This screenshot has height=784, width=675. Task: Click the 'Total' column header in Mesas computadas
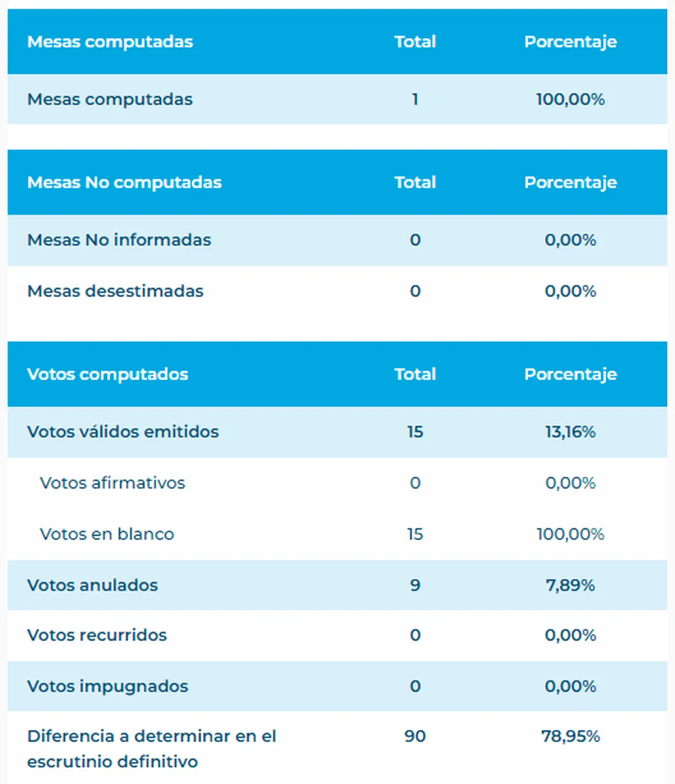[415, 42]
